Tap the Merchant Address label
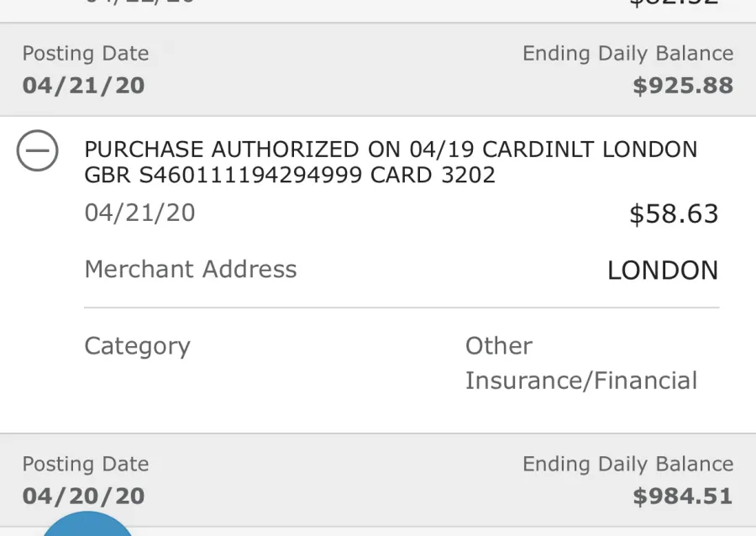The width and height of the screenshot is (756, 536). point(191,269)
